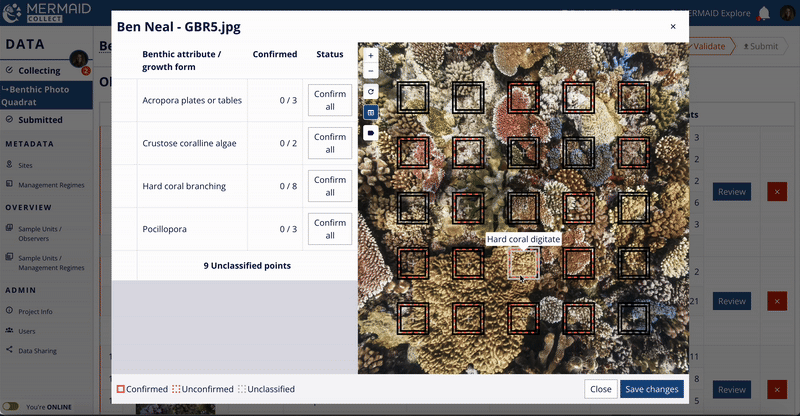The width and height of the screenshot is (800, 416).
Task: Click the Submit button in background page
Action: pos(760,46)
